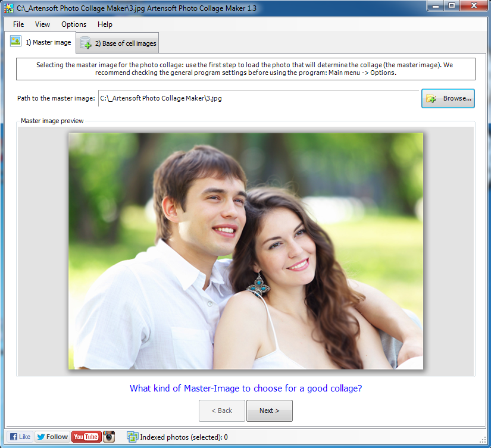Open the Help menu
491x448 pixels.
105,24
